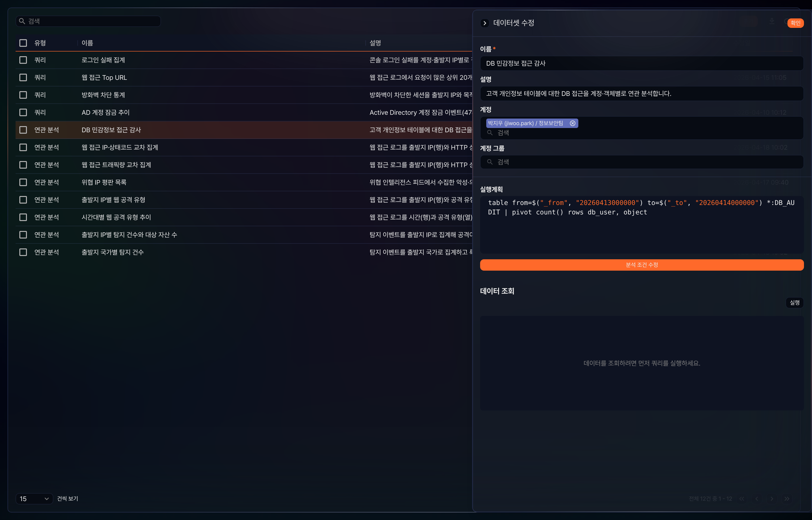Click the 위협 IP 평판 목록 dataset name
This screenshot has width=812, height=520.
click(104, 182)
